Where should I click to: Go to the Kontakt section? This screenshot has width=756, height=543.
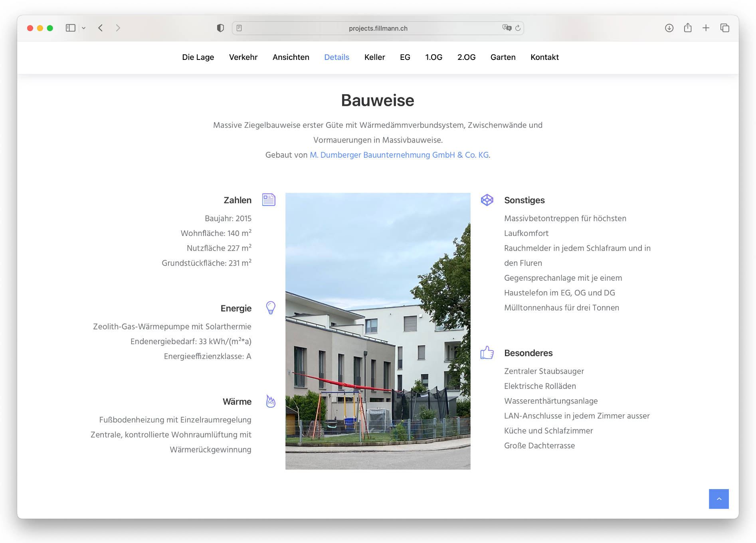[544, 57]
